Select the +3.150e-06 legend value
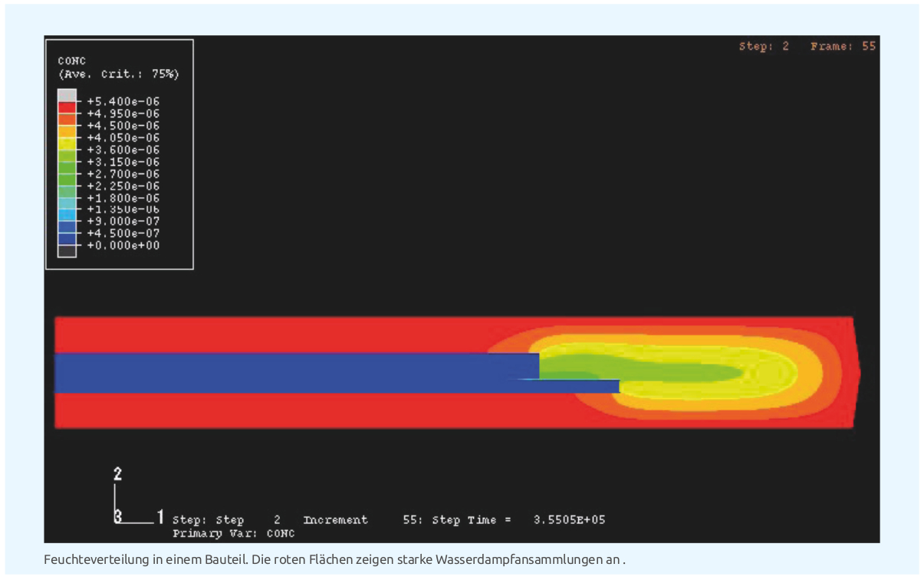Viewport: 924px width, 580px height. [123, 162]
